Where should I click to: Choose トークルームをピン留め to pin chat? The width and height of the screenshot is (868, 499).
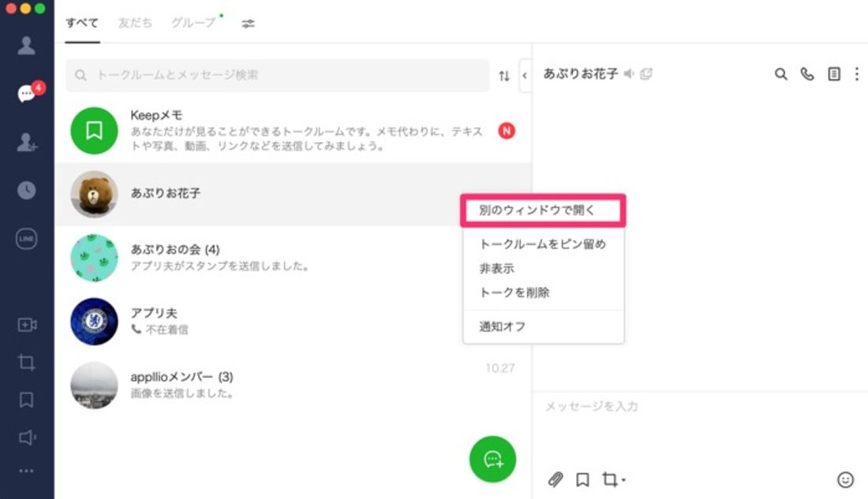click(542, 244)
